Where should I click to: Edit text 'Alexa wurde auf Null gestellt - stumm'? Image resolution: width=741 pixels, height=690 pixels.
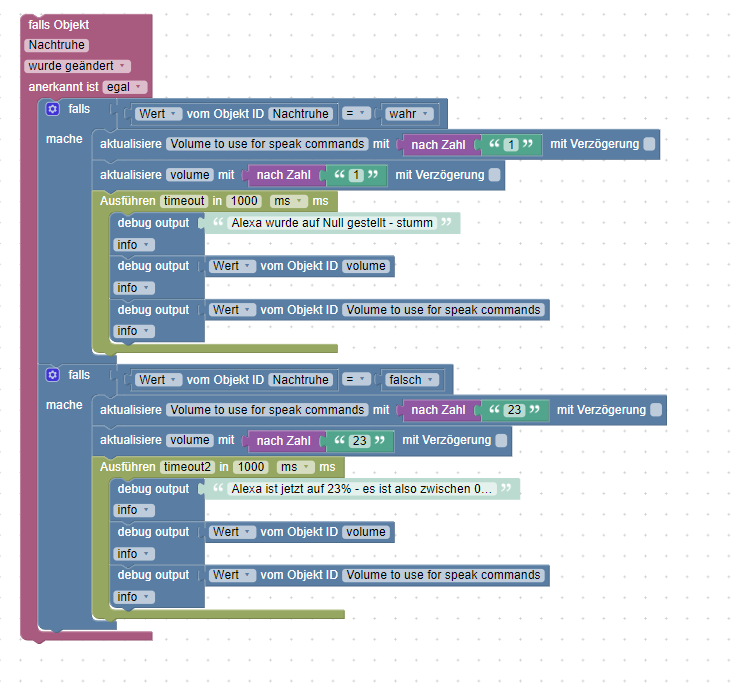(x=332, y=223)
